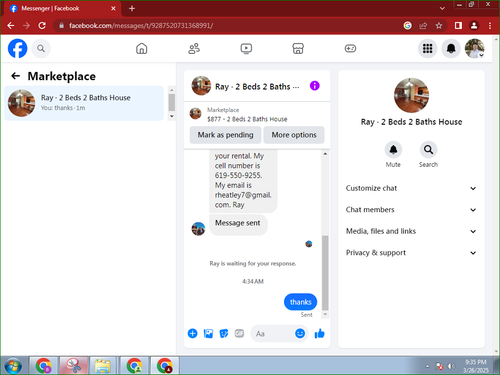The height and width of the screenshot is (375, 500).
Task: Search in conversation with the magnifier icon
Action: click(x=428, y=150)
